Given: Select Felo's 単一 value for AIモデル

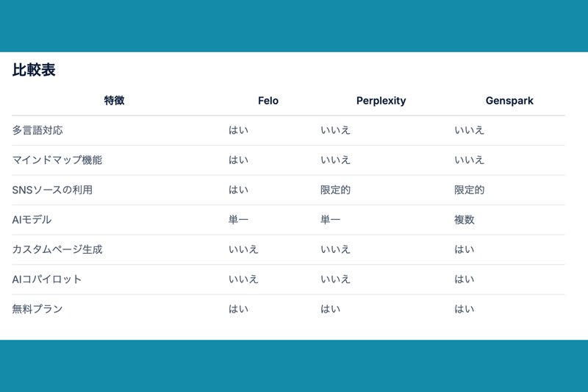Looking at the screenshot, I should 238,220.
